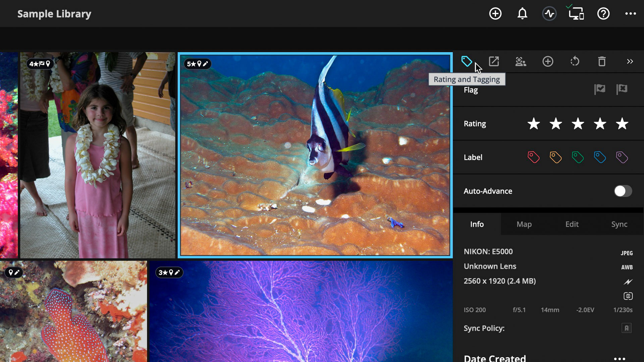Click the Sync Policy lock icon
This screenshot has width=644, height=362.
[627, 328]
